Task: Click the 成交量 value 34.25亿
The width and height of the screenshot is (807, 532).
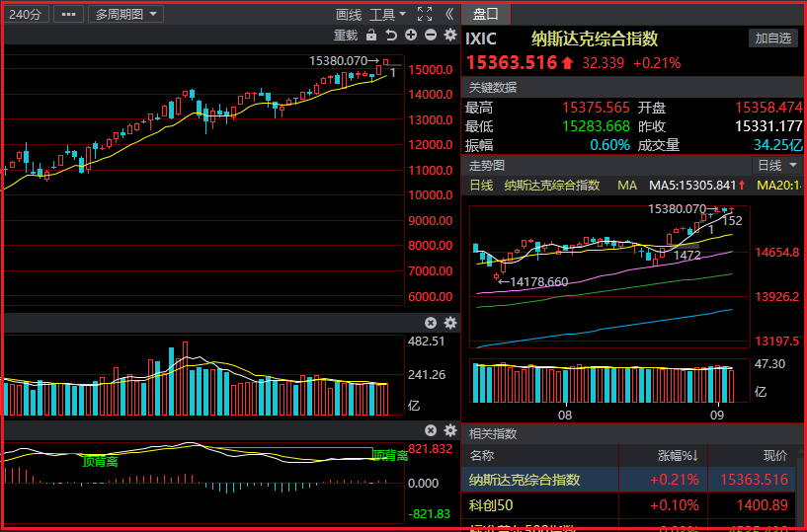Action: pos(777,145)
